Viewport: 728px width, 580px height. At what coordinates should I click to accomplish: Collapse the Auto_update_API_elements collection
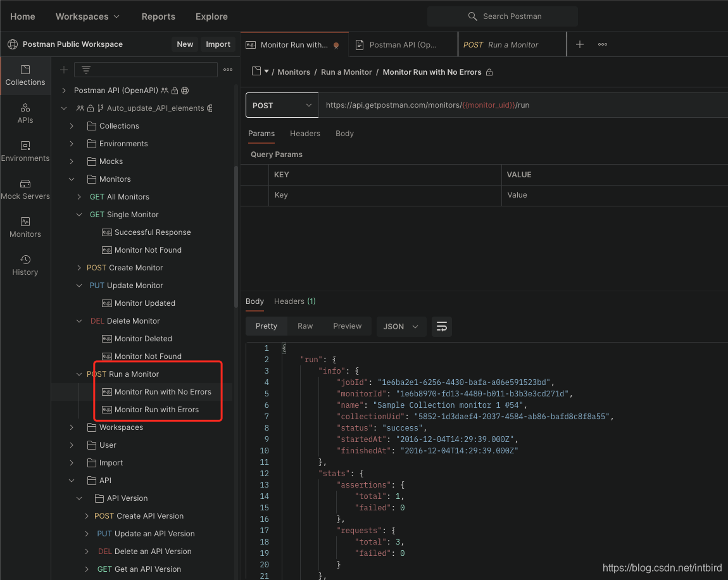(x=64, y=108)
